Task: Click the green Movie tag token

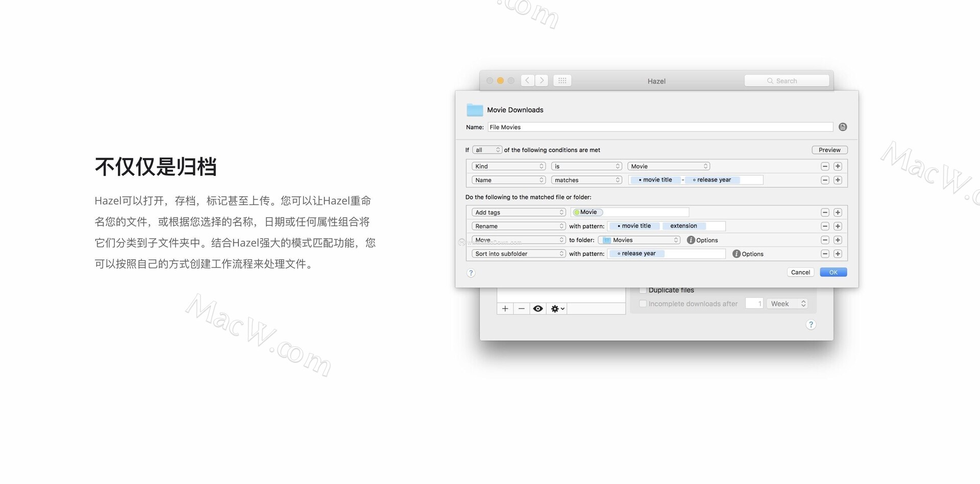Action: [x=587, y=212]
